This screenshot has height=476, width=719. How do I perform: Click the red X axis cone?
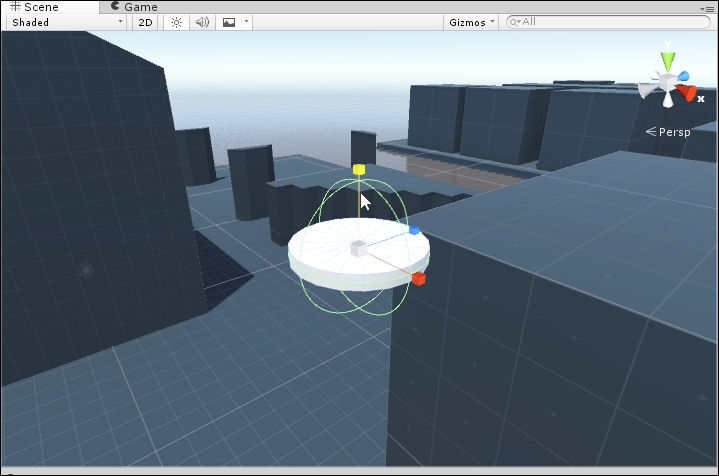coord(686,94)
